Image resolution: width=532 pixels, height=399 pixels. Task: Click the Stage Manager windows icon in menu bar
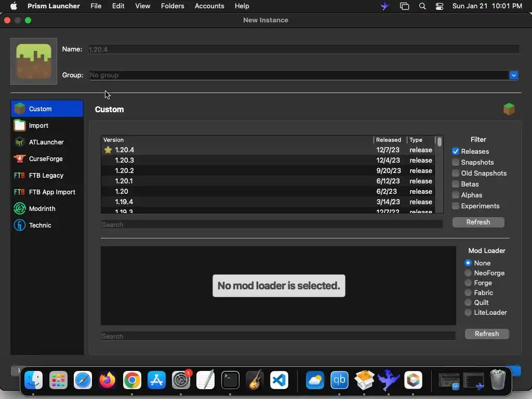(x=404, y=6)
